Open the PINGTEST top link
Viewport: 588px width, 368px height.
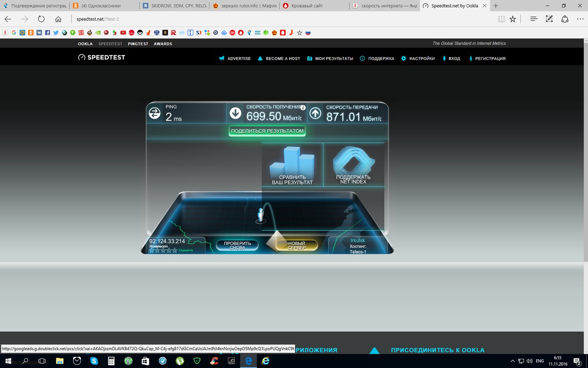coord(138,44)
